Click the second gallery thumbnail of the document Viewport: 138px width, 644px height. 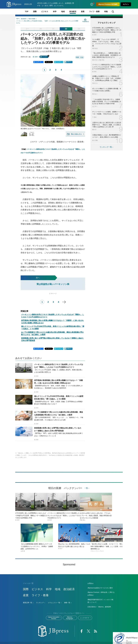[x=32, y=134]
